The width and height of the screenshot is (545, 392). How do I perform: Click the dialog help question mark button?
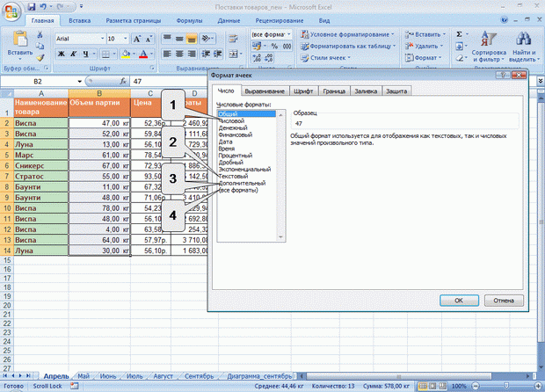pos(504,75)
